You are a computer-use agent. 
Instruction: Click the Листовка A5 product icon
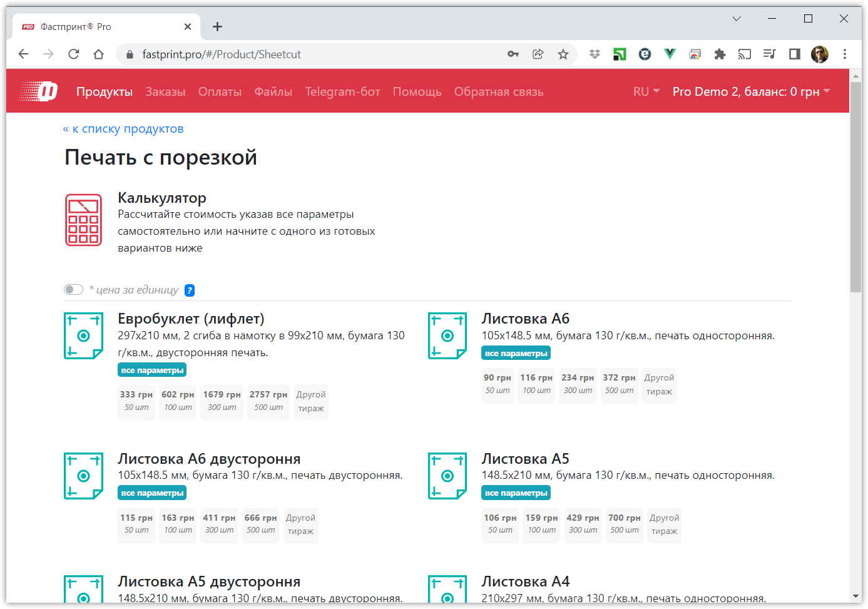pyautogui.click(x=447, y=476)
